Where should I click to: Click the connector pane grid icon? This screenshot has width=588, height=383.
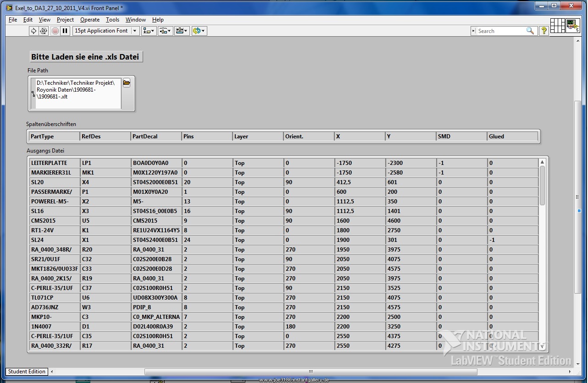(557, 26)
